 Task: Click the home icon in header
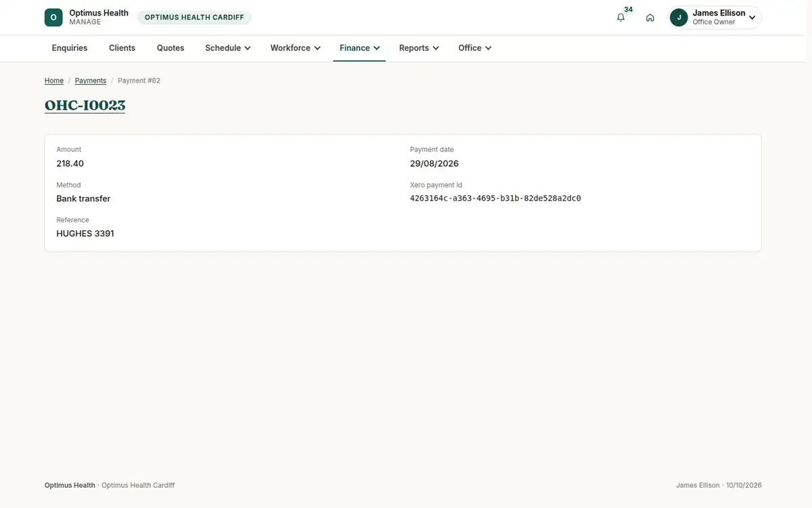click(x=650, y=18)
